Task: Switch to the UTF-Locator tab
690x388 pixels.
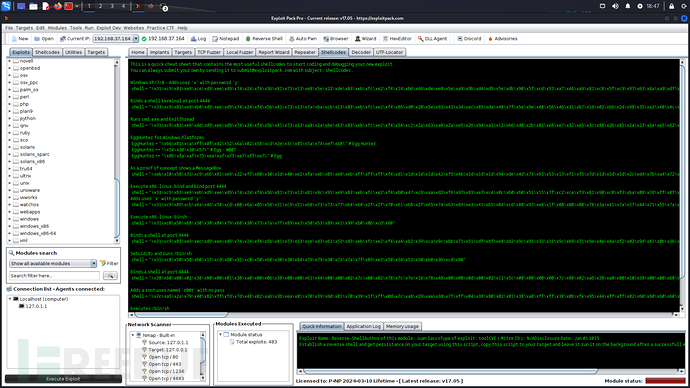Action: [x=389, y=52]
